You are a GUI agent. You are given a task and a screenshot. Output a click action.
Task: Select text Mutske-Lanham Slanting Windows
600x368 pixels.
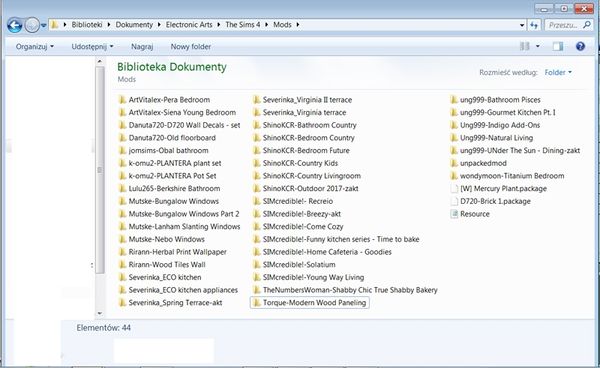coord(184,226)
